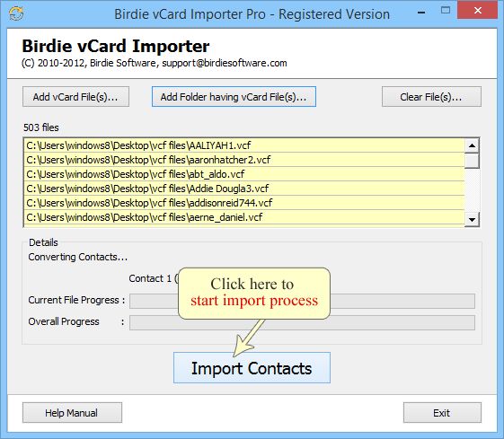
Task: Click the Exit button
Action: (442, 413)
